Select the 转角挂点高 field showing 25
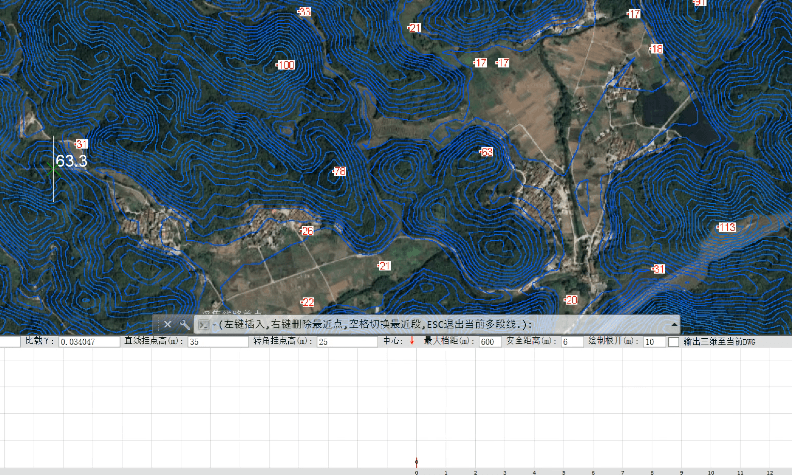 pos(345,342)
